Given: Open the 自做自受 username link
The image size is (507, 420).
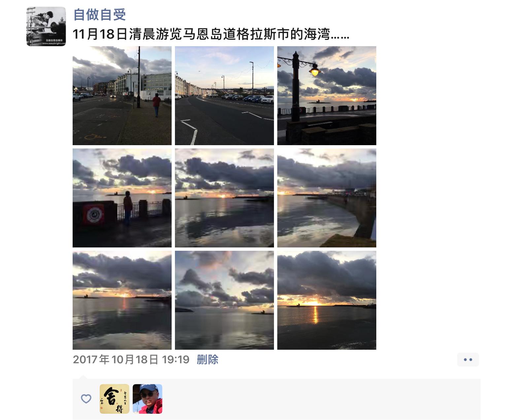Looking at the screenshot, I should [x=99, y=14].
